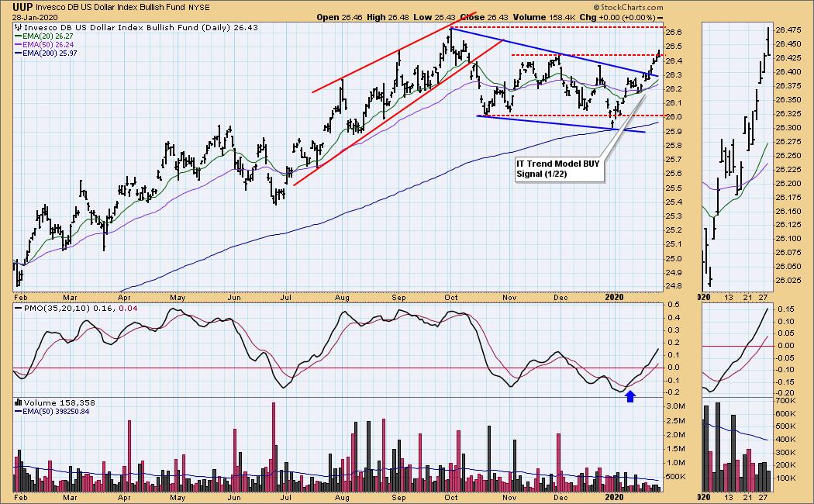Click the 27 date label under the zoom price panel

click(x=763, y=298)
